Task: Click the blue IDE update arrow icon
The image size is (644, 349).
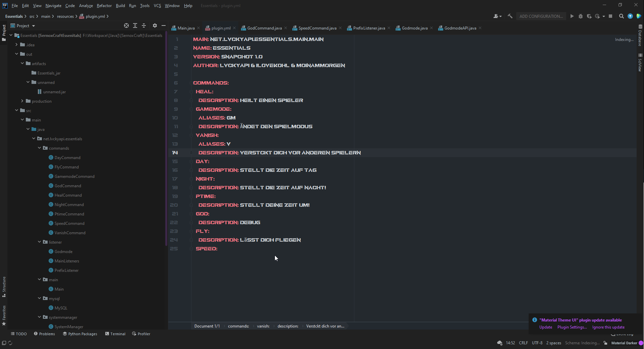Action: (630, 16)
